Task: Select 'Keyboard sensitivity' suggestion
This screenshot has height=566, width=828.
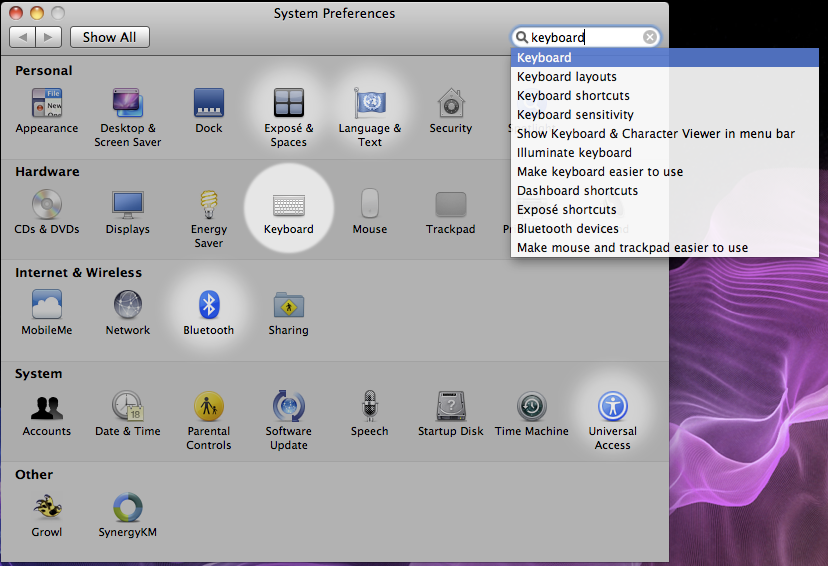Action: 665,115
